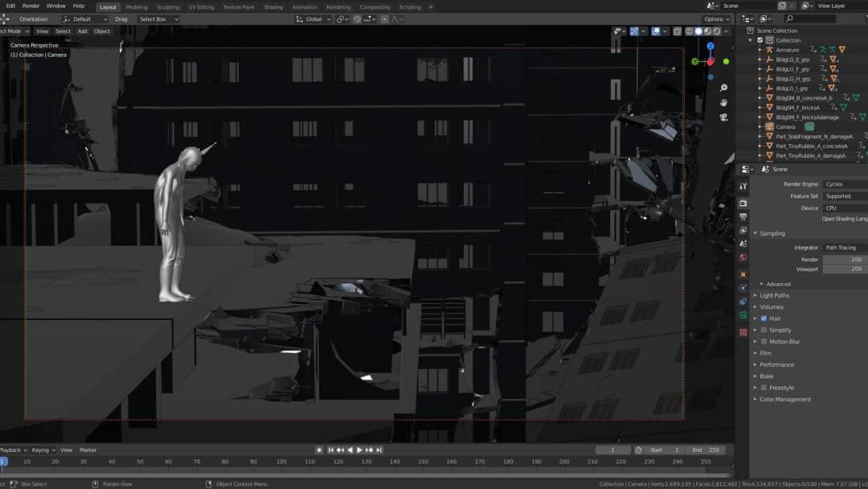Open the Tool properties tab icon
Screen dimensions: 868x489
tap(743, 186)
